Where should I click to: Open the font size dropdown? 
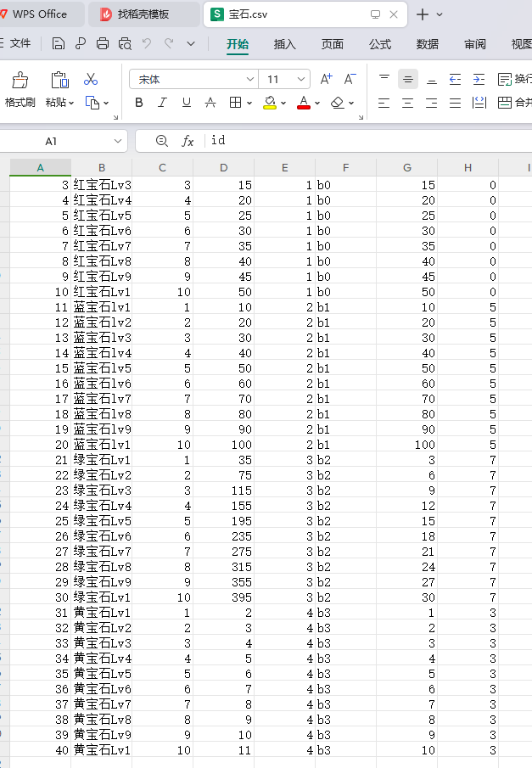pos(301,80)
